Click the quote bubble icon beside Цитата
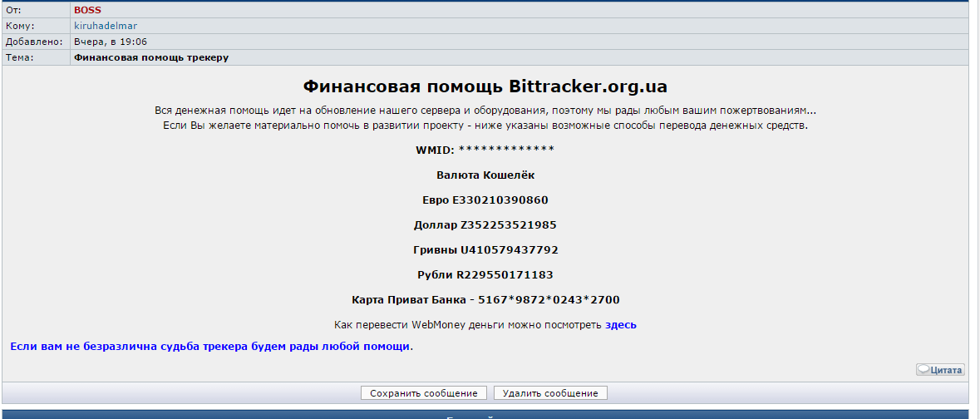Viewport: 980px width, 419px height. pyautogui.click(x=923, y=370)
